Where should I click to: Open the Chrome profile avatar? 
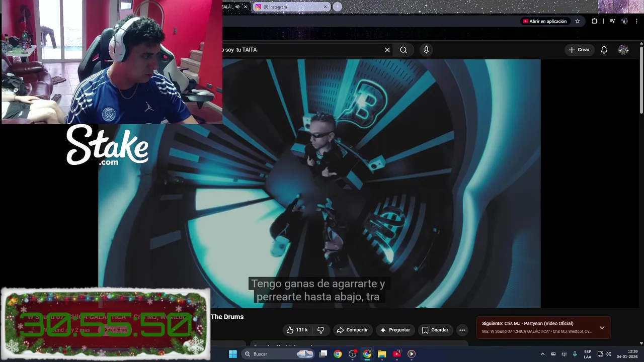624,21
